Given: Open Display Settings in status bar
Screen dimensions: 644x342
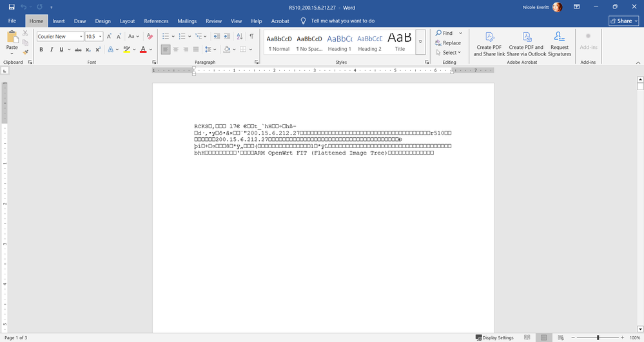Looking at the screenshot, I should click(x=494, y=337).
